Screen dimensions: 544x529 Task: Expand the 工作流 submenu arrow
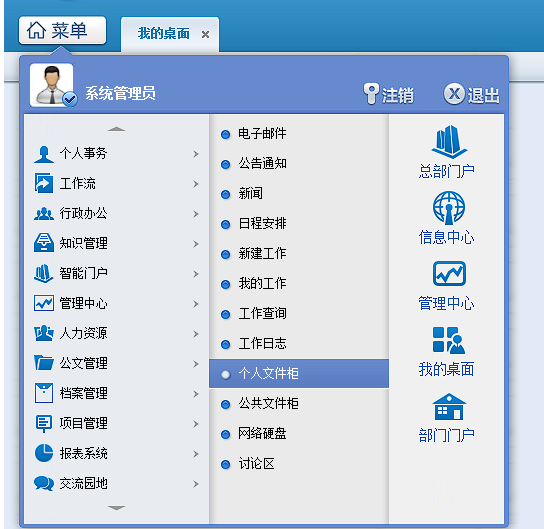pos(196,184)
